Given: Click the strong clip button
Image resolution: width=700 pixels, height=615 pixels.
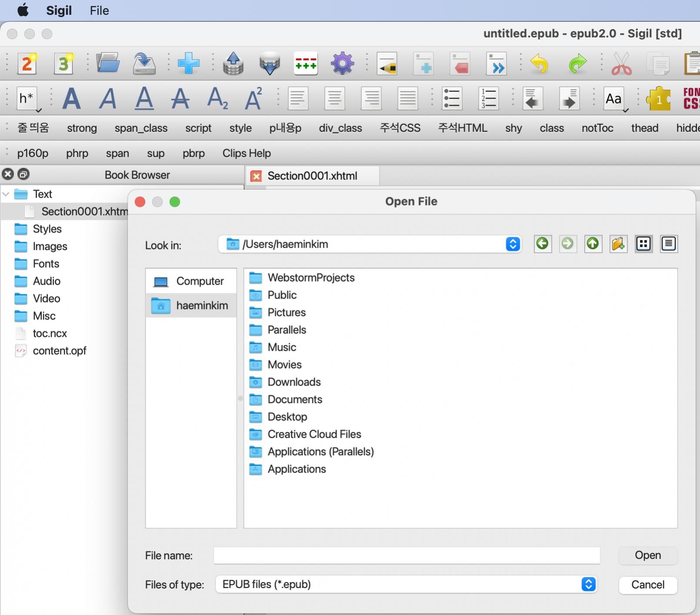Looking at the screenshot, I should click(82, 128).
